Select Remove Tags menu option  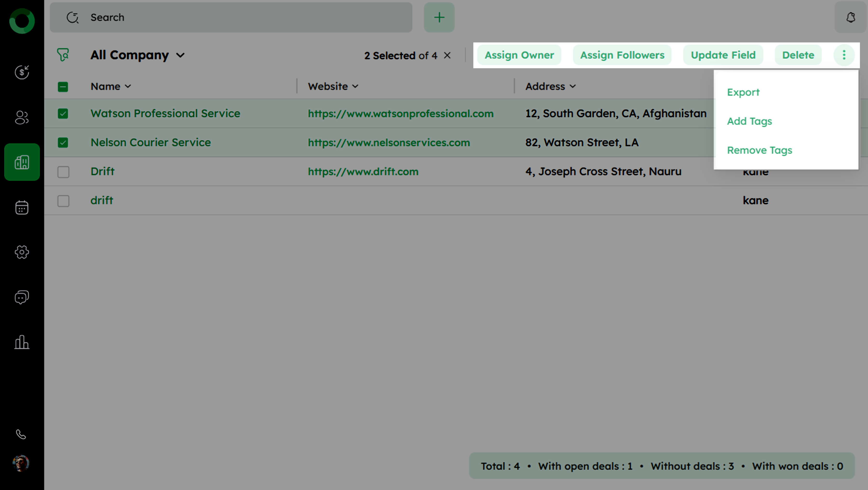[759, 150]
